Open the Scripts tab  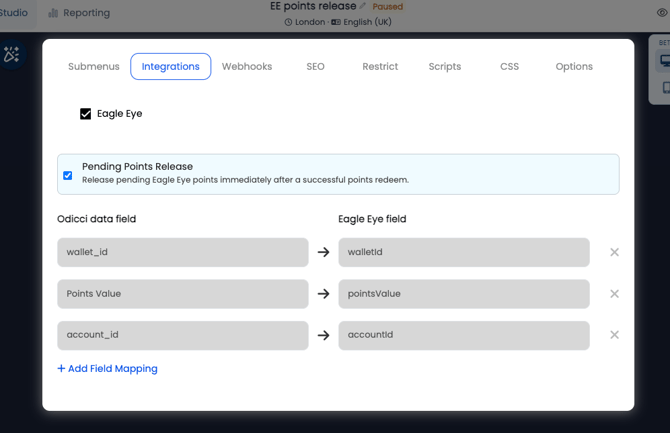(445, 67)
